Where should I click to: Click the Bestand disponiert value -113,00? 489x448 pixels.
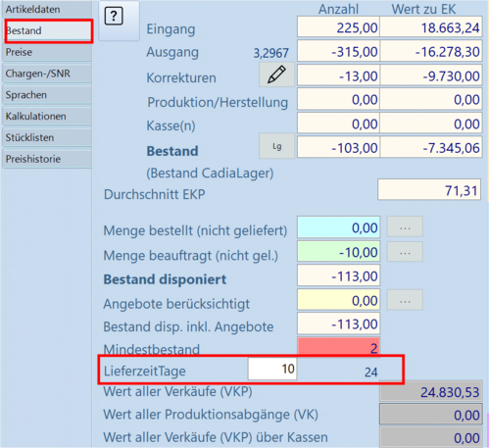[339, 275]
